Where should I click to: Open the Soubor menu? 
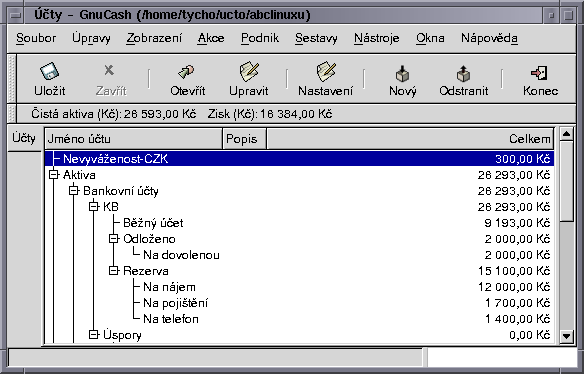(36, 38)
